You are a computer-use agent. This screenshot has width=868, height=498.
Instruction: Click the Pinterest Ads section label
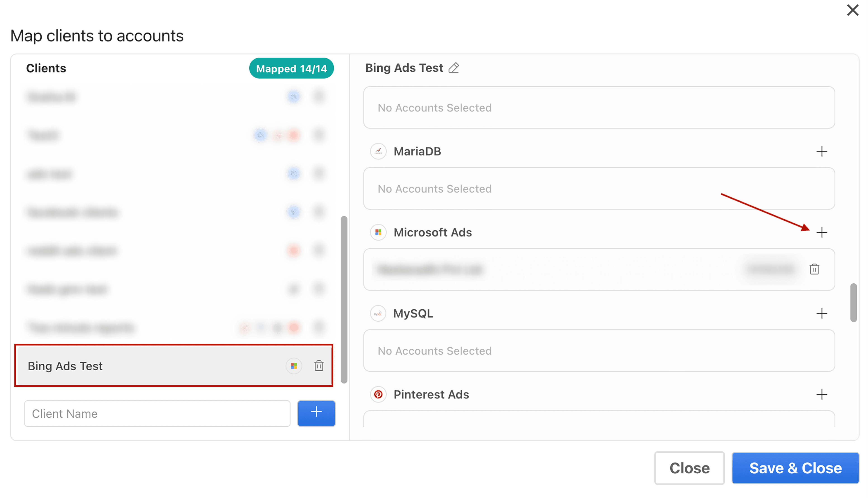(431, 394)
